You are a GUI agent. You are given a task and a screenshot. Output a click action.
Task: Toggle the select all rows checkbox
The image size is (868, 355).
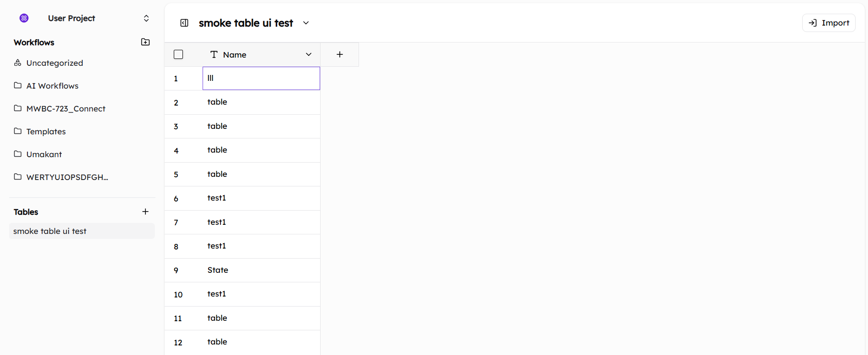(x=178, y=54)
